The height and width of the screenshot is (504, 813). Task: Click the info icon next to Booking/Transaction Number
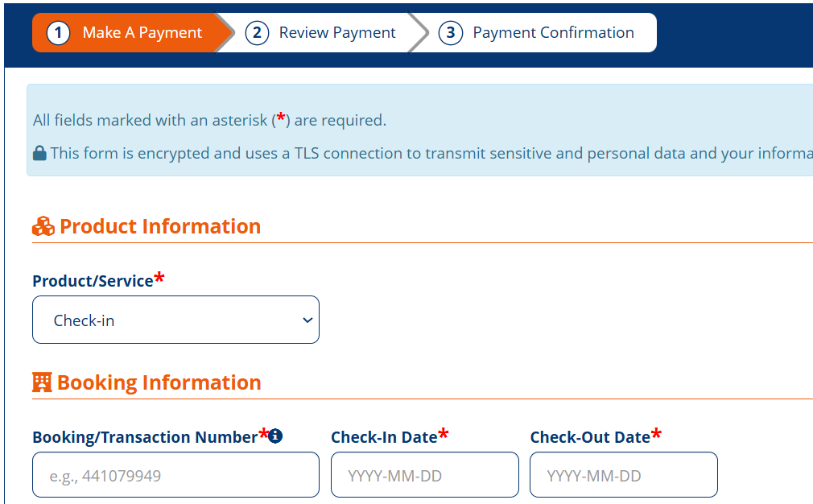(275, 436)
